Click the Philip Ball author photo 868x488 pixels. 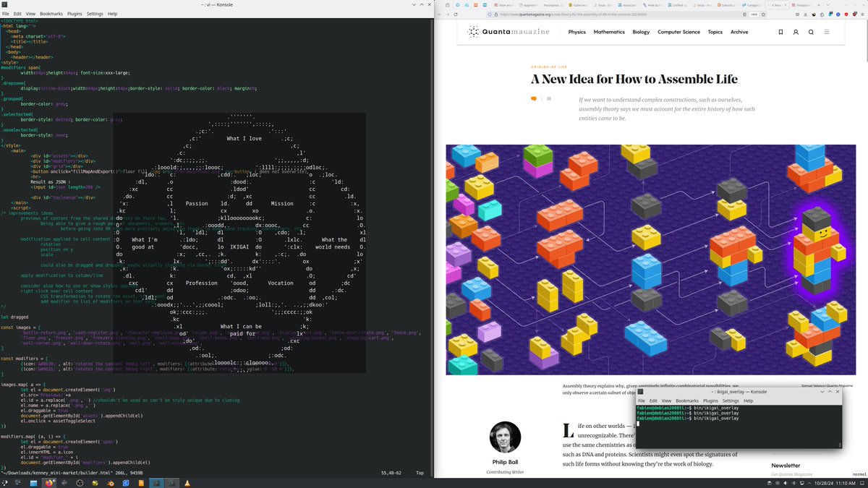pyautogui.click(x=505, y=437)
